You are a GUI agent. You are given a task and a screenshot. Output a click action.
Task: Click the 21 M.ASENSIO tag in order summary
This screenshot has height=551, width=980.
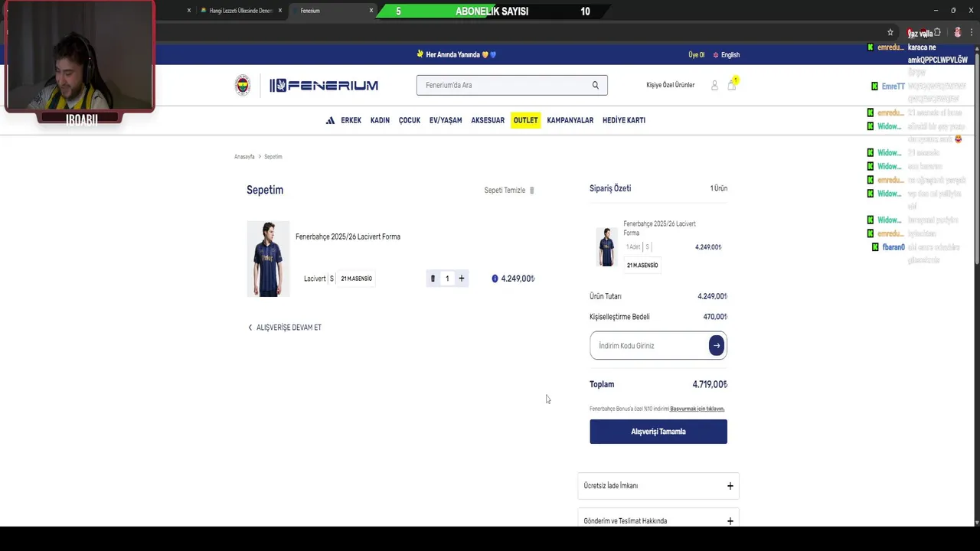[642, 266]
